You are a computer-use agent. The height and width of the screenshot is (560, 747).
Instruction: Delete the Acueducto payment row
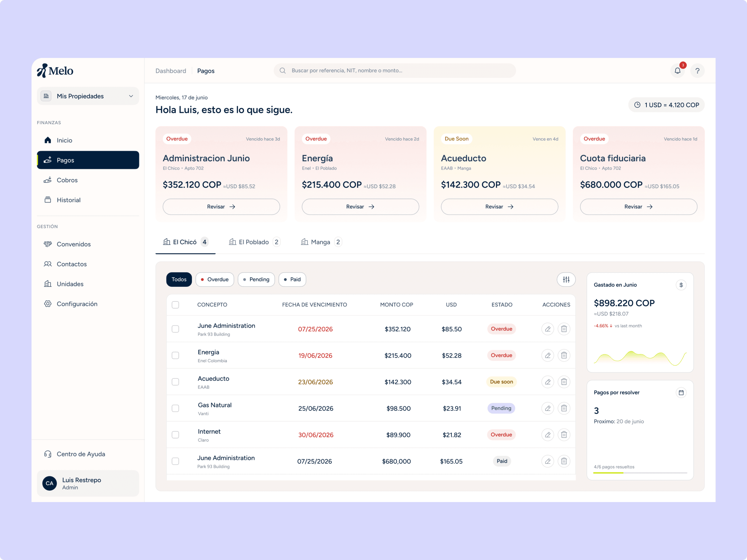[564, 382]
